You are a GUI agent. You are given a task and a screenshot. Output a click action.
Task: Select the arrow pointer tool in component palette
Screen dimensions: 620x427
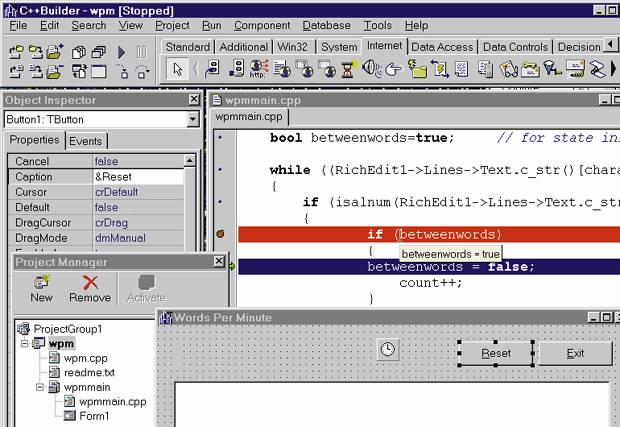pos(178,69)
